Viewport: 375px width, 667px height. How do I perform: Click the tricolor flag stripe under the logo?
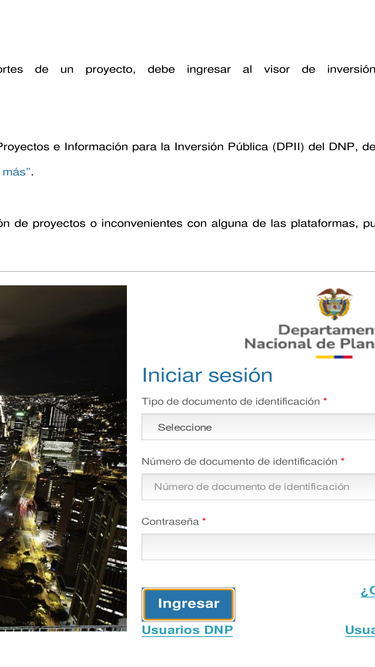coord(334,357)
